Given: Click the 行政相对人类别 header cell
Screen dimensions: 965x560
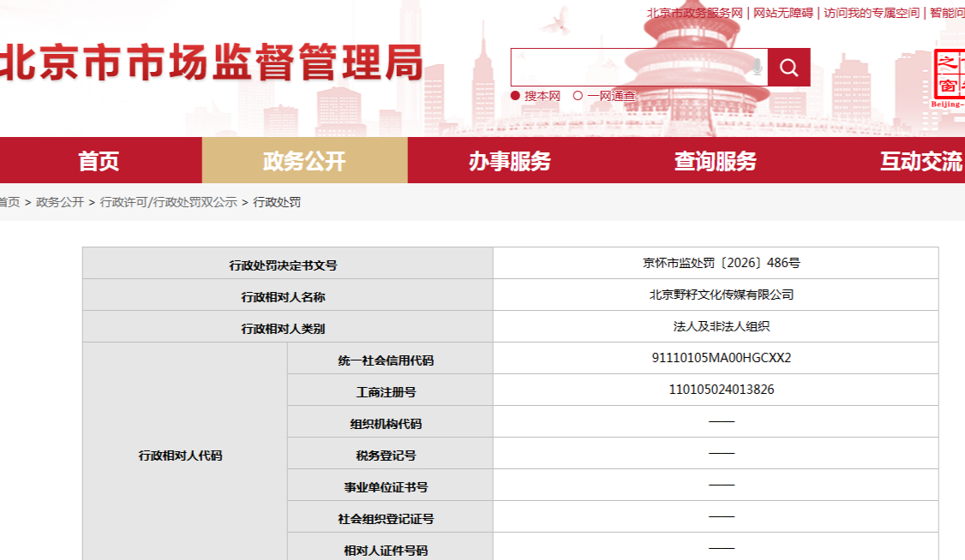Looking at the screenshot, I should point(288,327).
